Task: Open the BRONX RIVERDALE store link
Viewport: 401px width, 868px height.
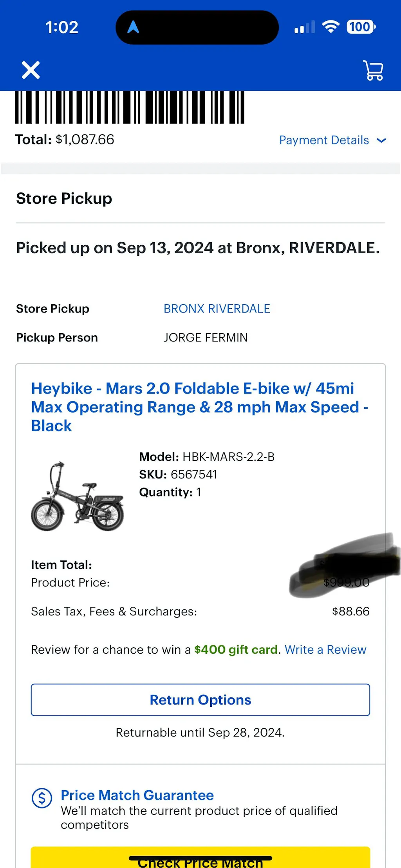Action: 217,309
